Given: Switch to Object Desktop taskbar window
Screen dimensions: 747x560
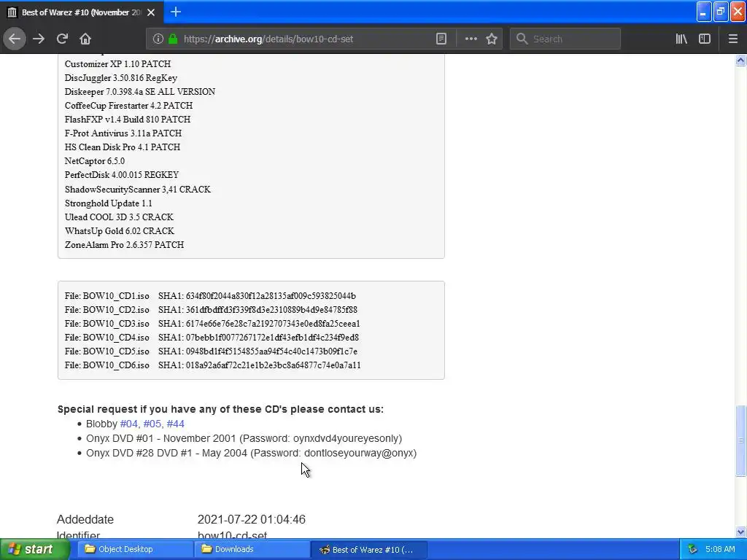Looking at the screenshot, I should [x=135, y=549].
